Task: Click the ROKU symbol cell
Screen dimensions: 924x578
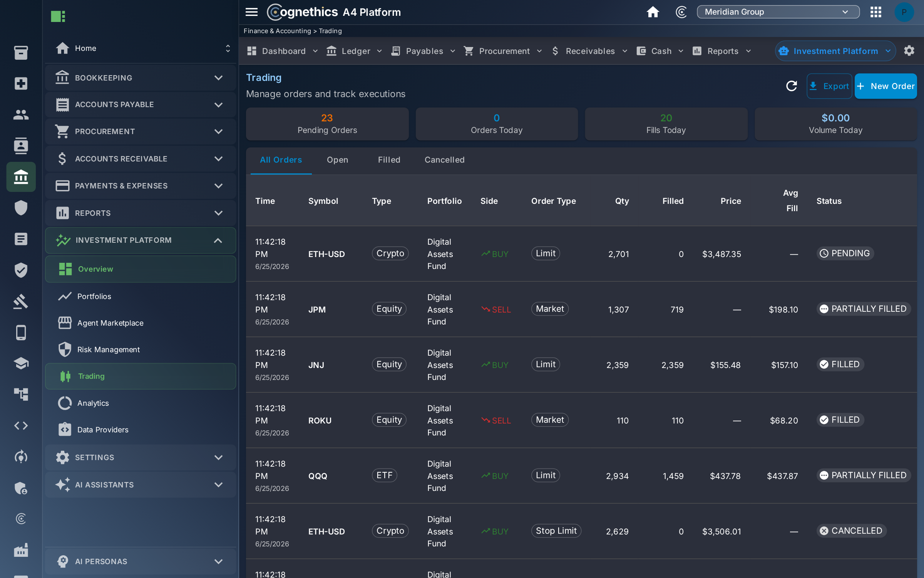Action: click(320, 420)
